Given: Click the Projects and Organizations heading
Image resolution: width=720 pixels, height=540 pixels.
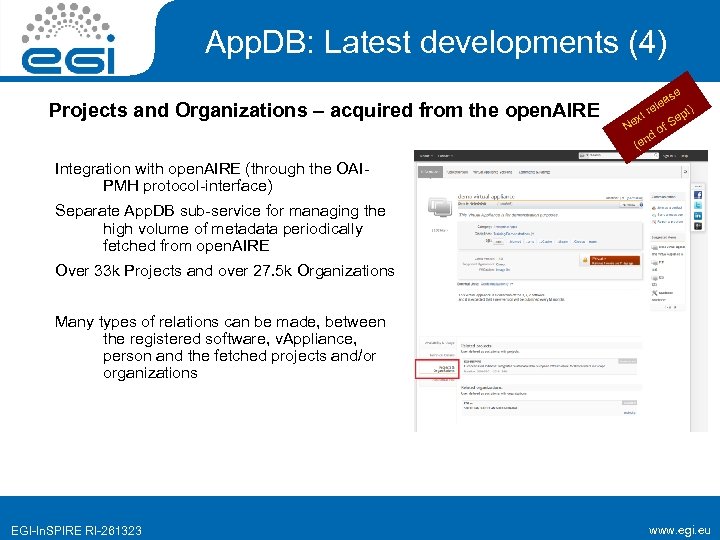Looking at the screenshot, I should coord(324,110).
